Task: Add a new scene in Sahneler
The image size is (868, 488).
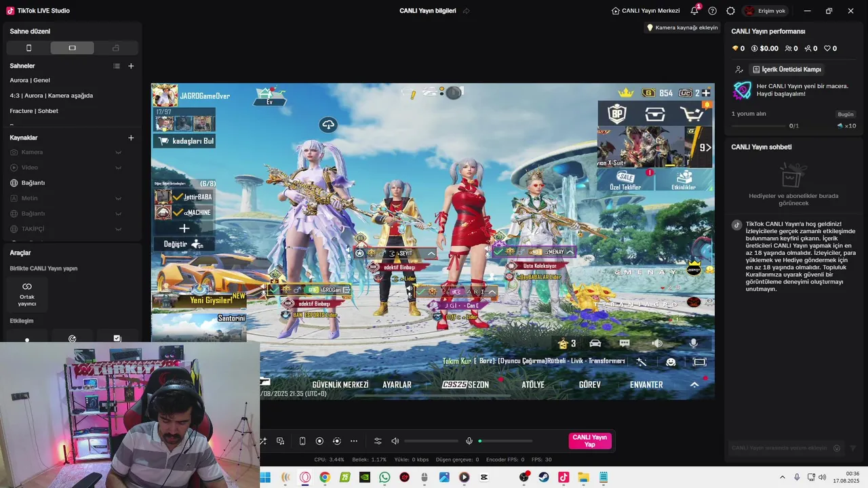Action: coord(131,66)
